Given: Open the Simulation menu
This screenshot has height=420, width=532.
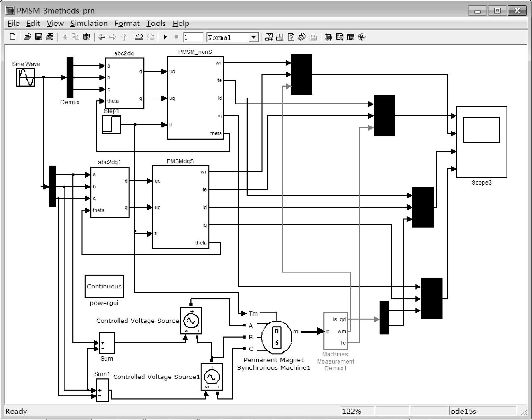Looking at the screenshot, I should click(x=89, y=23).
